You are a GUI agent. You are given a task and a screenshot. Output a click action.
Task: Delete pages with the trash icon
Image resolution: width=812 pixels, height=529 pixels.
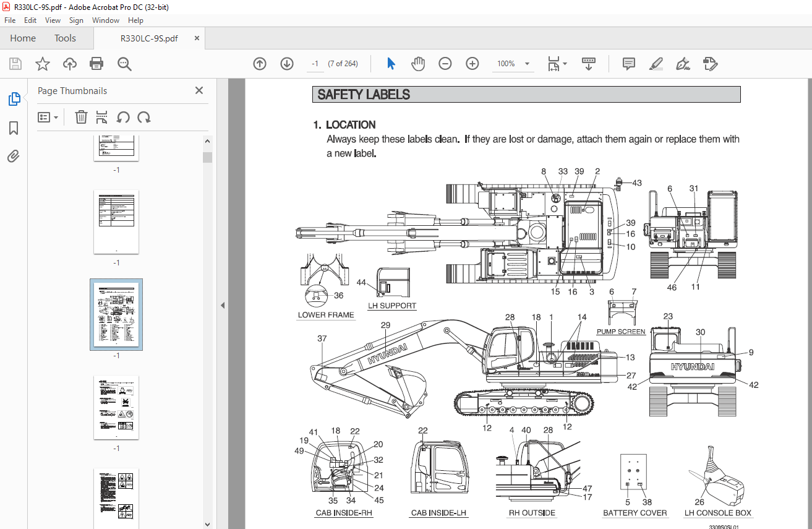(81, 117)
